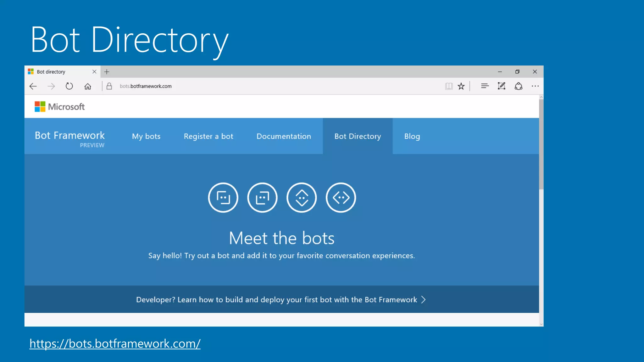Viewport: 644px width, 362px height.
Task: Open the More actions ellipsis menu
Action: click(535, 86)
